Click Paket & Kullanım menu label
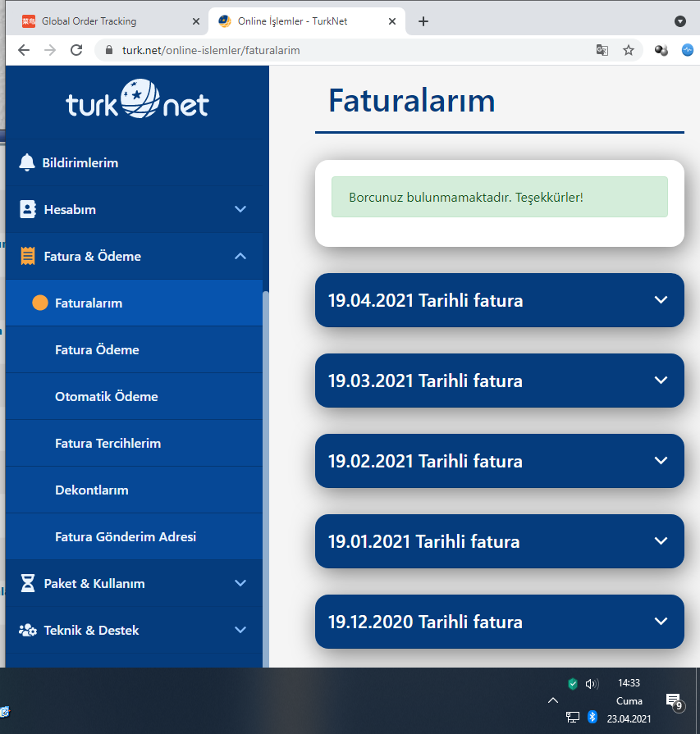This screenshot has width=700, height=734. tap(94, 584)
